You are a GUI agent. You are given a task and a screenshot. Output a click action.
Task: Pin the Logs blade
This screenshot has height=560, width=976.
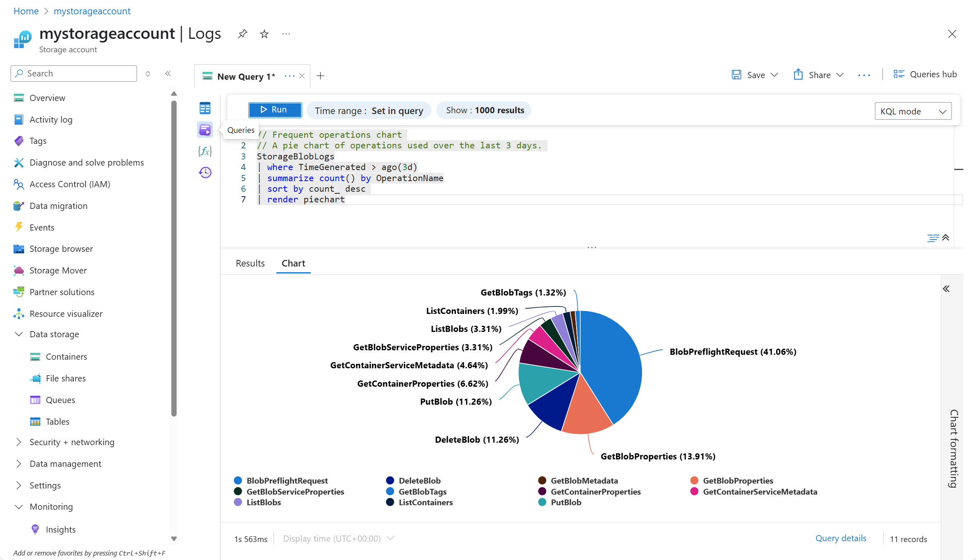click(242, 34)
